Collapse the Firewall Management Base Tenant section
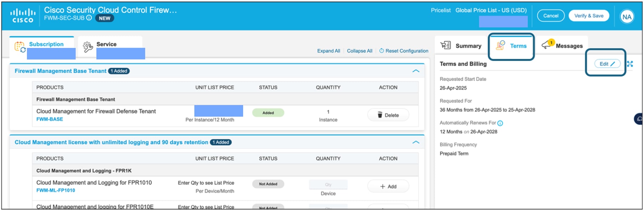Screen dimensions: 644x211 click(x=416, y=71)
